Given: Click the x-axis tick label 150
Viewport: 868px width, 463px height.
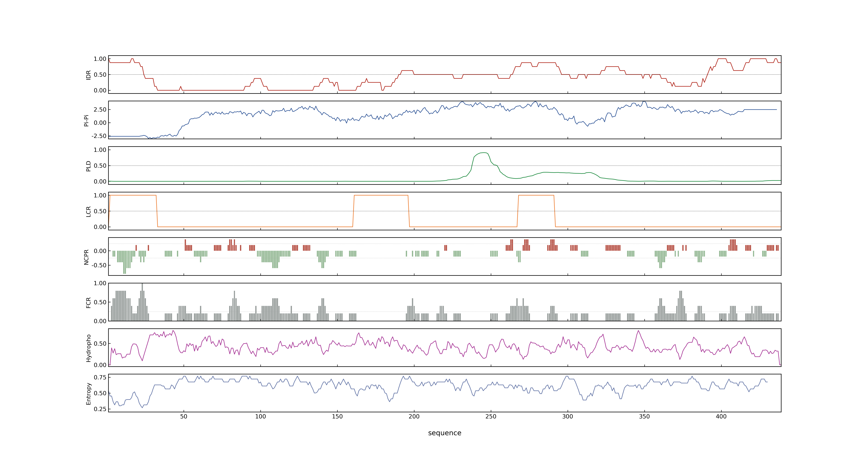Looking at the screenshot, I should pyautogui.click(x=337, y=416).
